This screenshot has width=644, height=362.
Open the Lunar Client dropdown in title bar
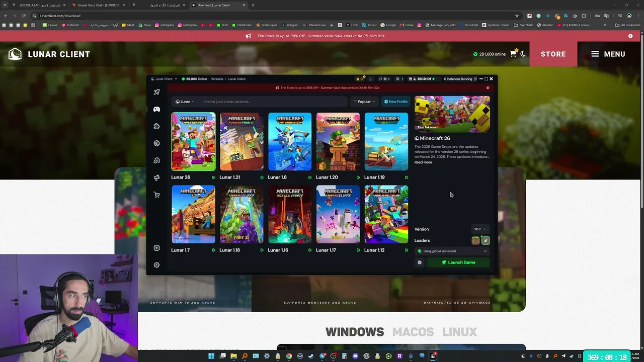[166, 79]
